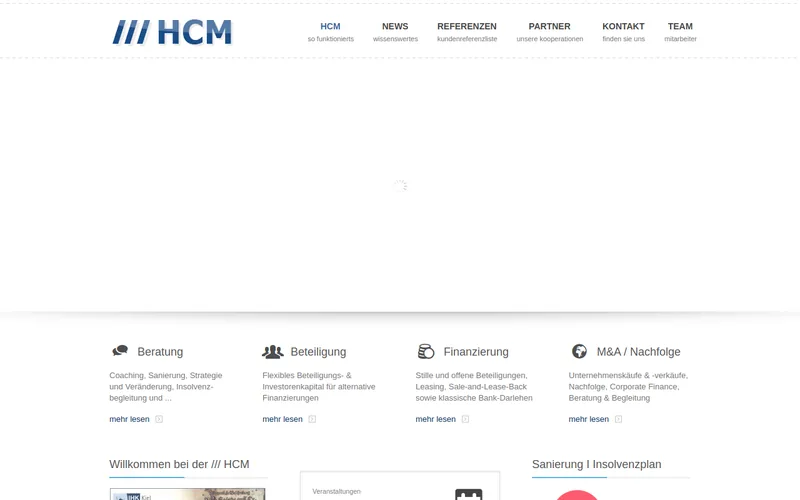
Task: Click the calendar icon in Veranstaltungen box
Action: click(x=468, y=494)
